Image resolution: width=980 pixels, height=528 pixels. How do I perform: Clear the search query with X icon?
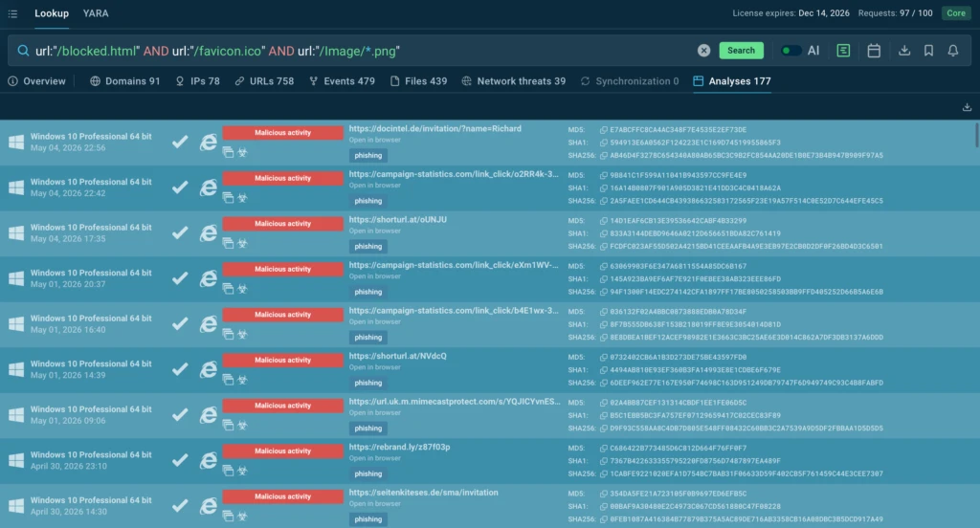pyautogui.click(x=703, y=51)
